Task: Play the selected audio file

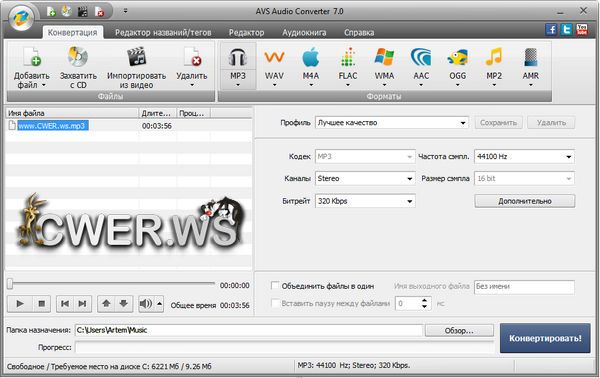Action: point(20,304)
